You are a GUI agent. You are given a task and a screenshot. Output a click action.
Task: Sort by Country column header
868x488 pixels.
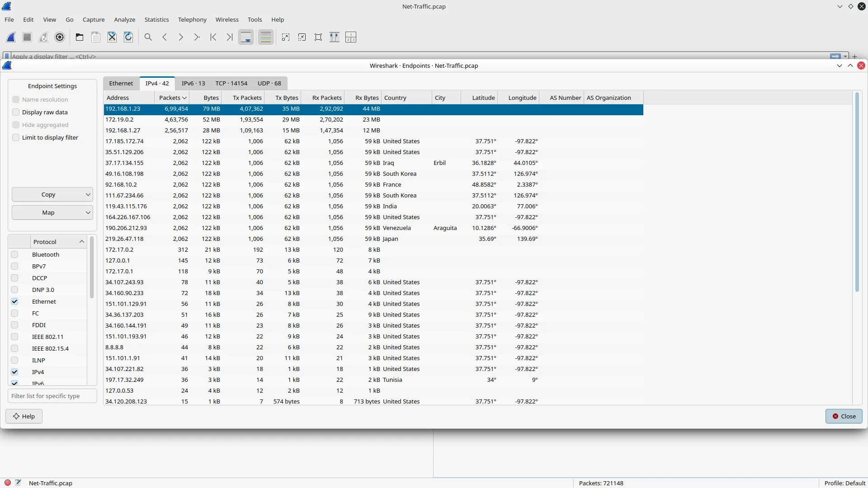(406, 98)
